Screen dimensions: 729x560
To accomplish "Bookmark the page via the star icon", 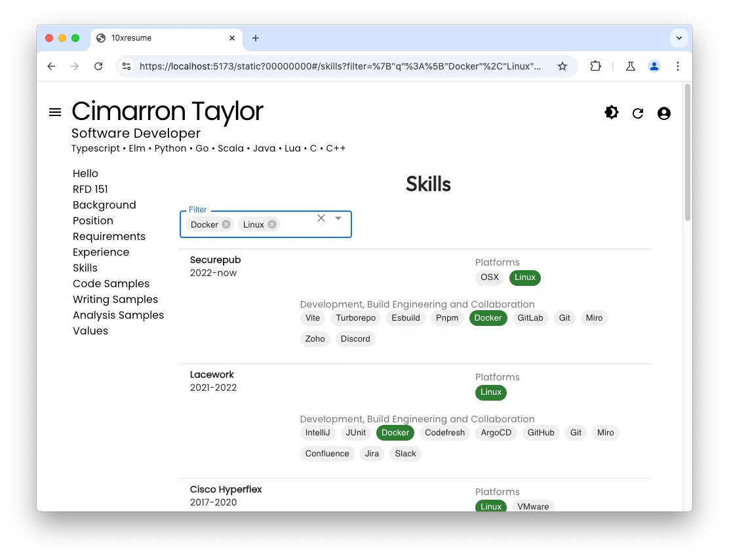I will [562, 66].
